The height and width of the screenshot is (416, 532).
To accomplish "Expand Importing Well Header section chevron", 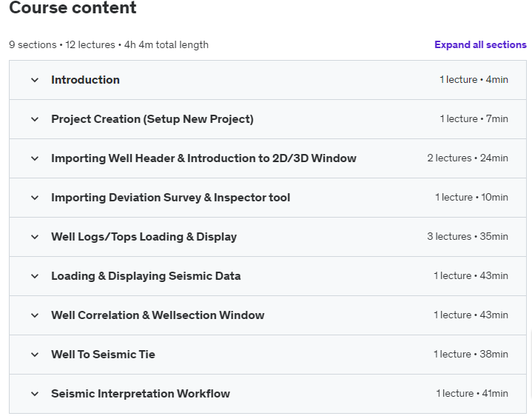I will click(x=35, y=158).
